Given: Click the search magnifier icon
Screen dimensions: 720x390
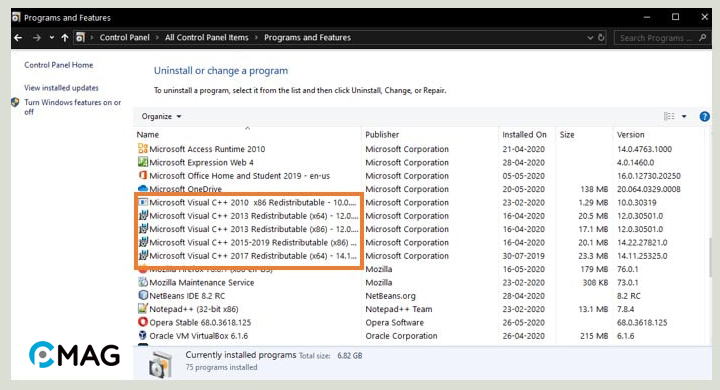Looking at the screenshot, I should [703, 38].
